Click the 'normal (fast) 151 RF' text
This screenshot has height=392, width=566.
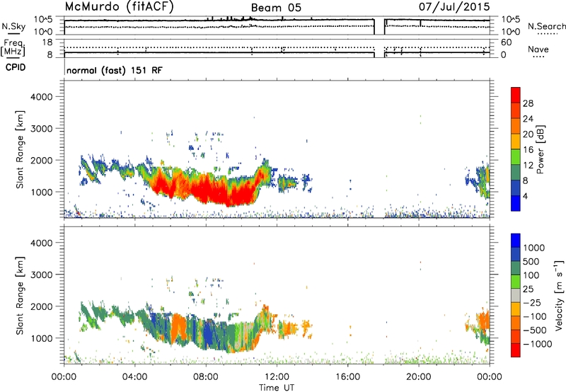click(115, 70)
